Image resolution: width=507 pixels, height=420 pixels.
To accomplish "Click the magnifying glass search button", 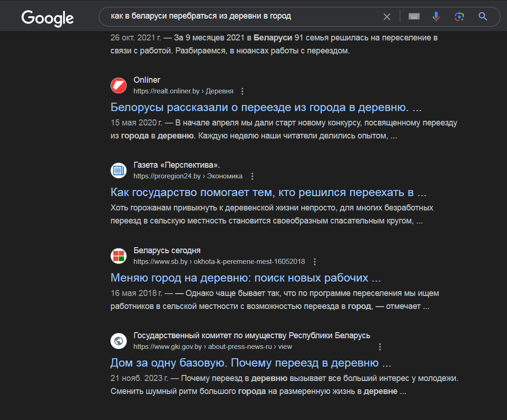I will (x=483, y=17).
